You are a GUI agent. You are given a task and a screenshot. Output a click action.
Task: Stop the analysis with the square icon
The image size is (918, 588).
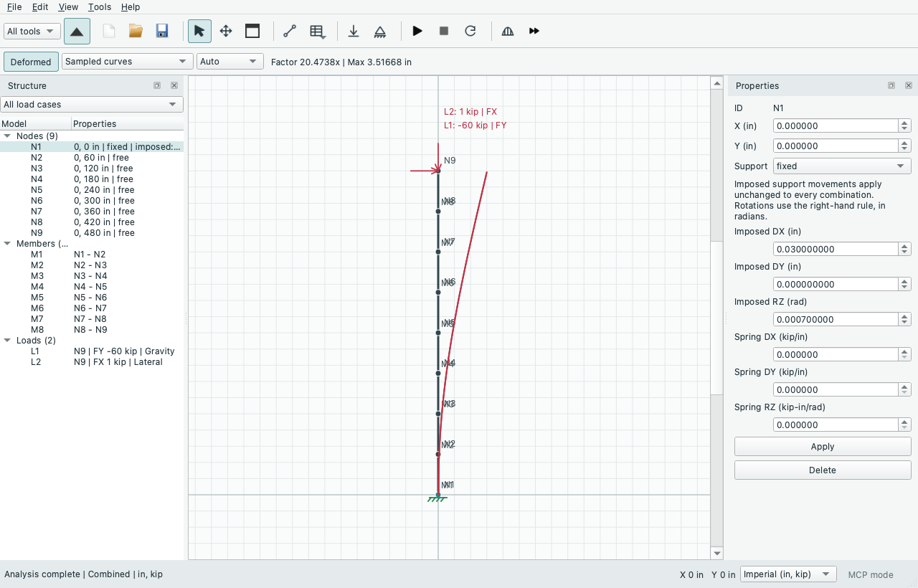(444, 32)
